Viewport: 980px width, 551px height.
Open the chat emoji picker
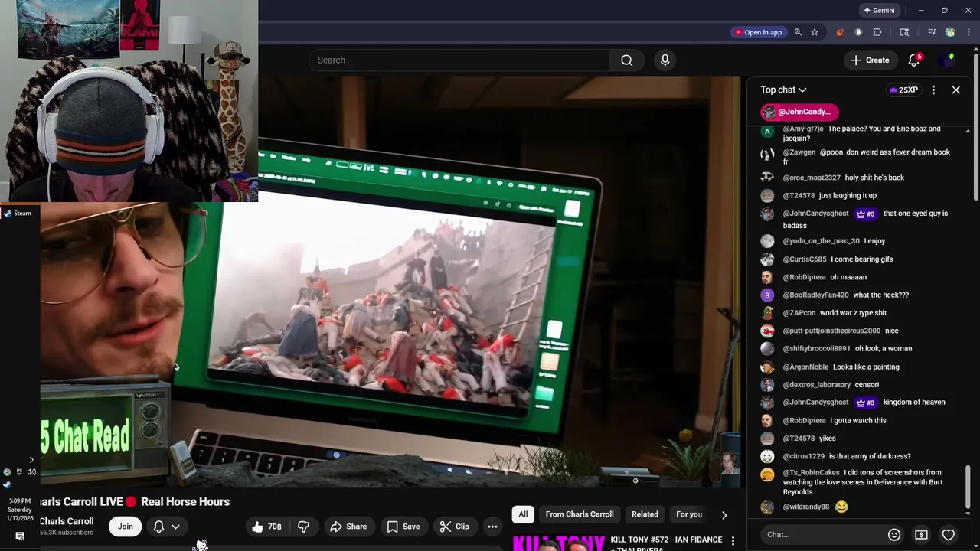[x=893, y=535]
